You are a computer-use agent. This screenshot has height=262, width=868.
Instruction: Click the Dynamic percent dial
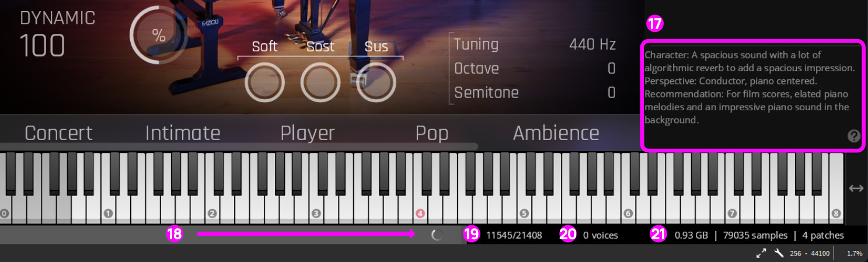[158, 36]
